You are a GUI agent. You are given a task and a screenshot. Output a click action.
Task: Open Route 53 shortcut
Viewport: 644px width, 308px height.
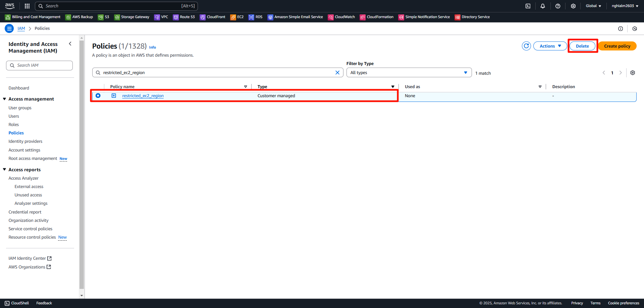click(184, 17)
